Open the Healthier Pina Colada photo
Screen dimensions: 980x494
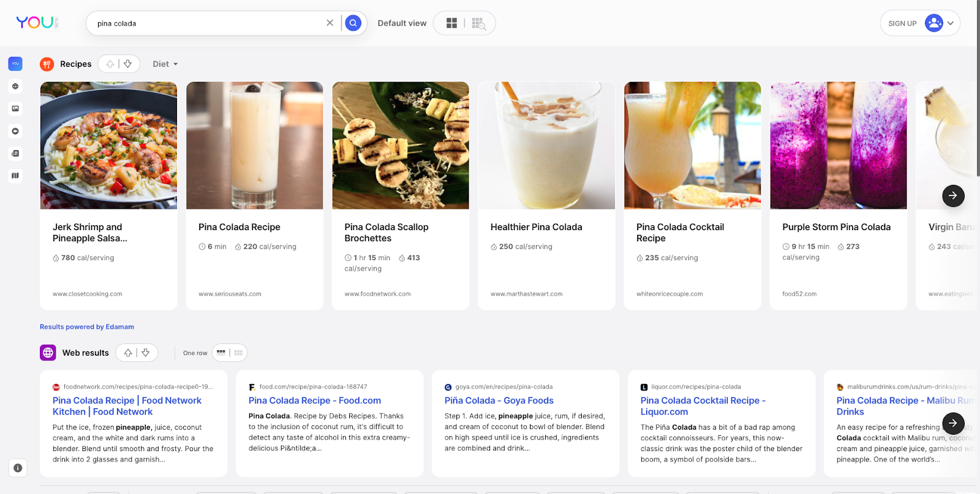tap(546, 145)
